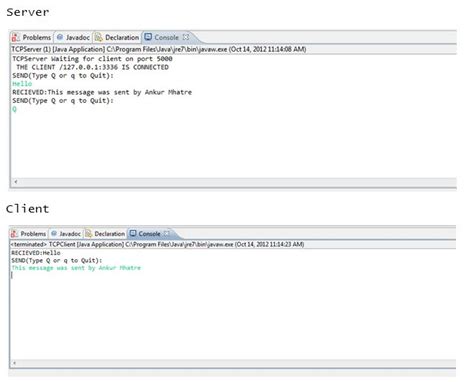Click the TCPServer (1) launch description line
Viewport: 474px width, 382px height.
159,49
